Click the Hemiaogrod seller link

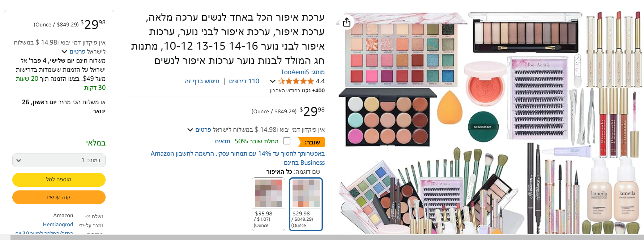[58, 224]
